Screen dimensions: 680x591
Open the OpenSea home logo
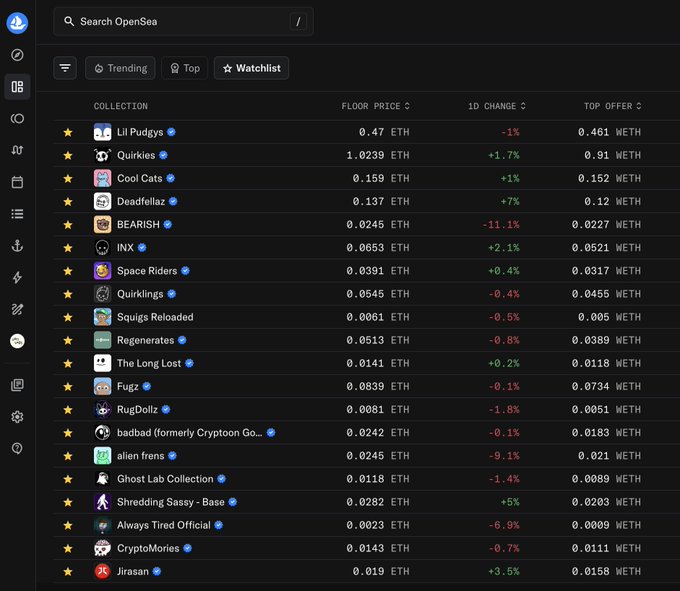point(17,23)
